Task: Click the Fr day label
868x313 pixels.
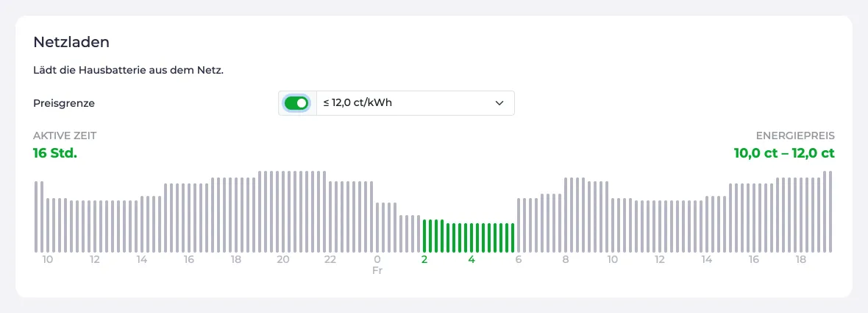Action: coord(377,271)
